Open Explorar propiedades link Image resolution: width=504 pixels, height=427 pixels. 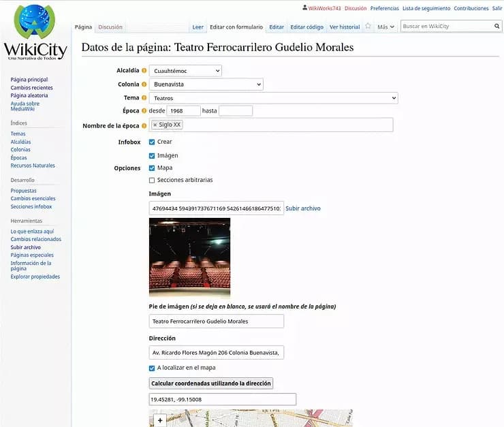(35, 276)
